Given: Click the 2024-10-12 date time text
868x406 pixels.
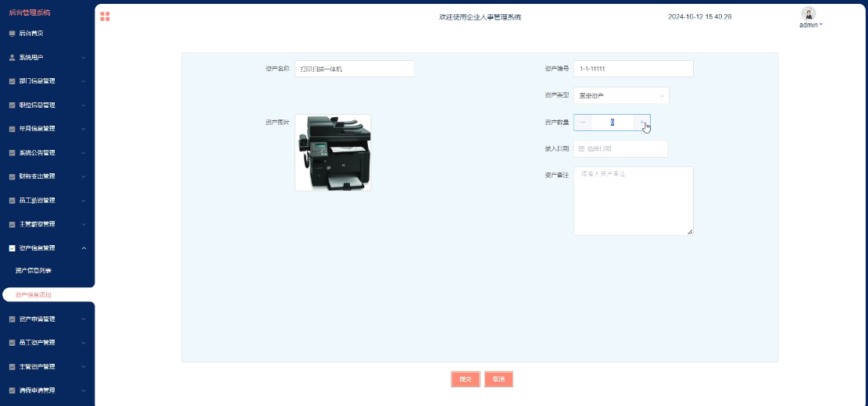Looking at the screenshot, I should tap(700, 17).
